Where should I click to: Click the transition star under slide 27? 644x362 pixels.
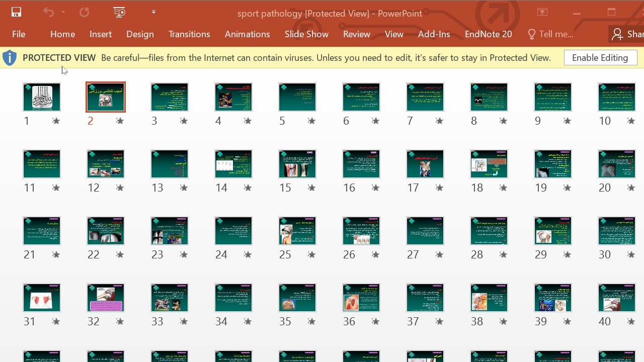tap(439, 254)
